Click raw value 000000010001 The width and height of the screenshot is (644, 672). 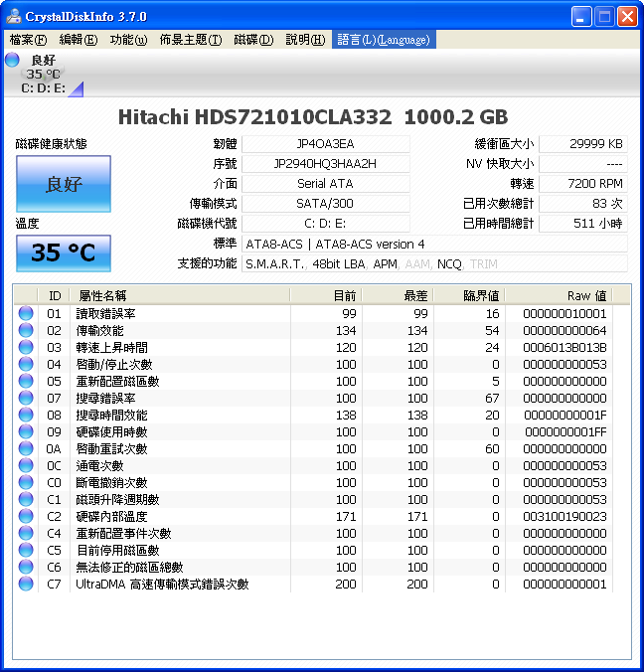564,314
